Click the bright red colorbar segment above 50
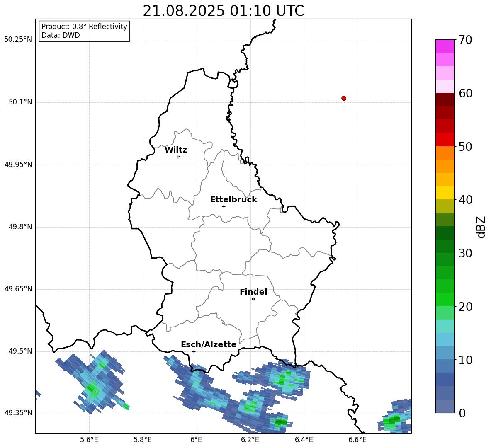 [445, 140]
